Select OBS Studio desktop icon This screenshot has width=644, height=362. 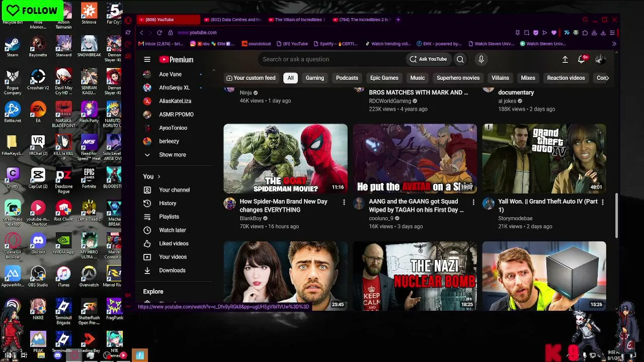coord(38,277)
